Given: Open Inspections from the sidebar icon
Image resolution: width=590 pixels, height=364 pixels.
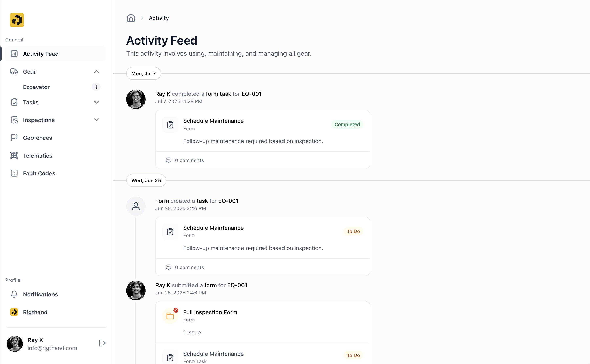Looking at the screenshot, I should tap(14, 120).
